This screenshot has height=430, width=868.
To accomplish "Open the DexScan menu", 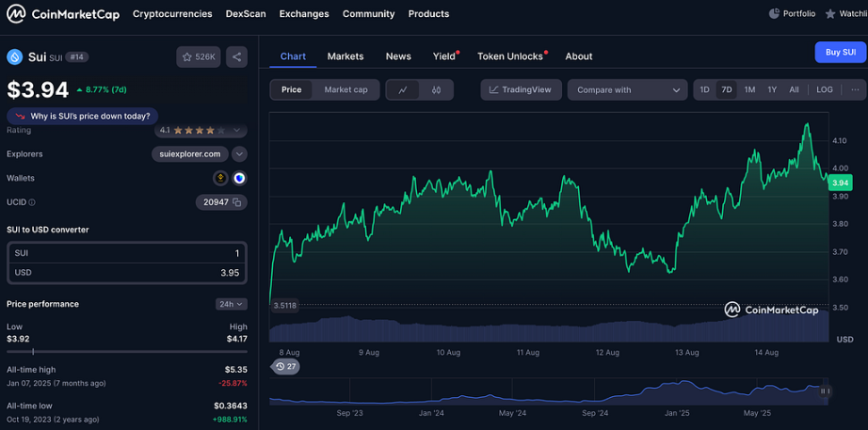I will [246, 14].
